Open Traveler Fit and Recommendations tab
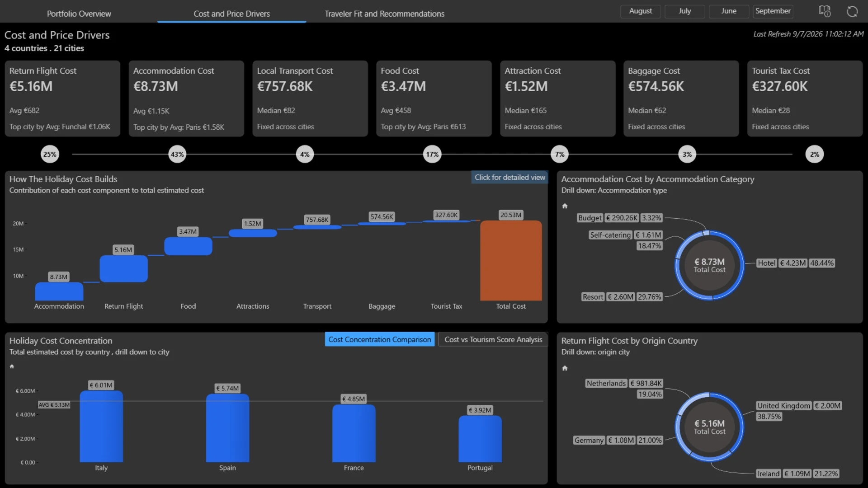Screen dimensions: 868x488 385,14
